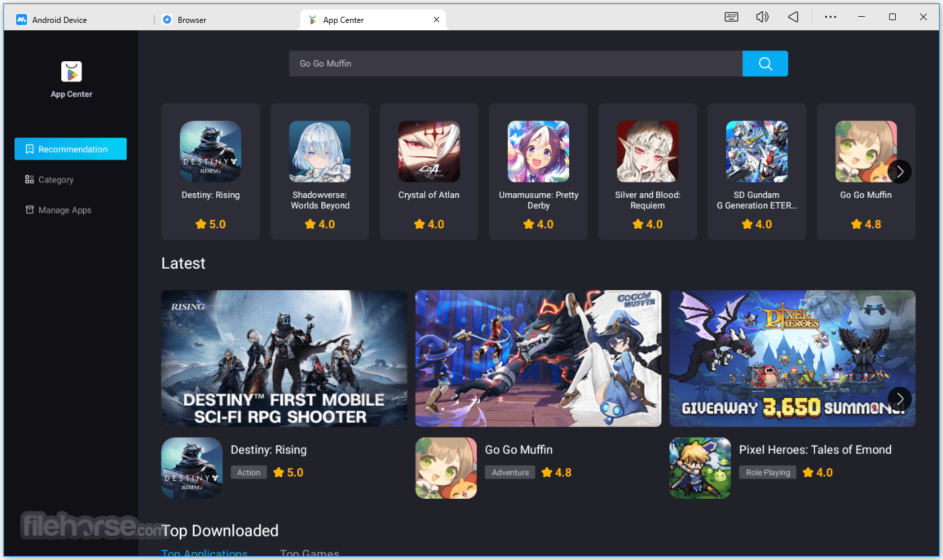Open Shadowverse: Worlds Beyond app icon
This screenshot has width=943, height=560.
(x=320, y=151)
